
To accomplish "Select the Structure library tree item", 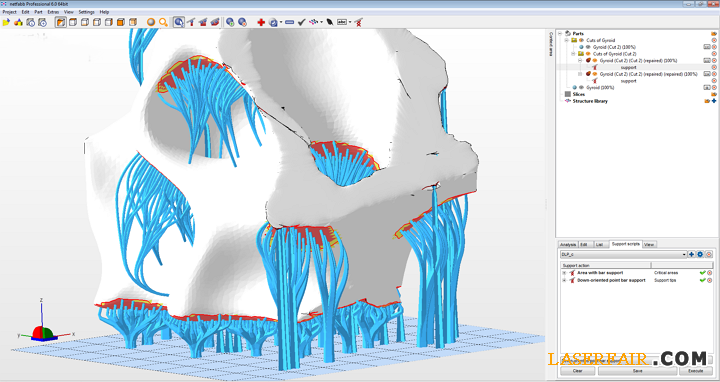I will point(590,101).
